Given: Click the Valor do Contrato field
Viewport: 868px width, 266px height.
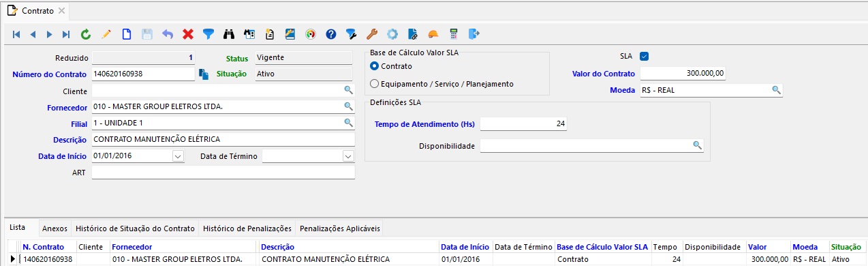Looking at the screenshot, I should (x=683, y=73).
